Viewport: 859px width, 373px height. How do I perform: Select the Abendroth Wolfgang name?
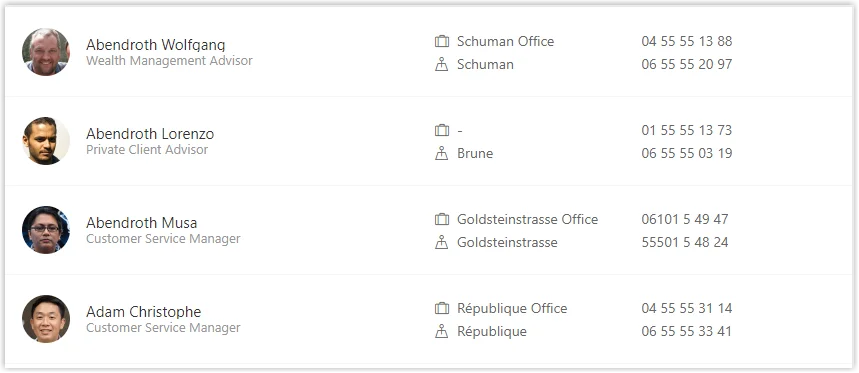[156, 45]
